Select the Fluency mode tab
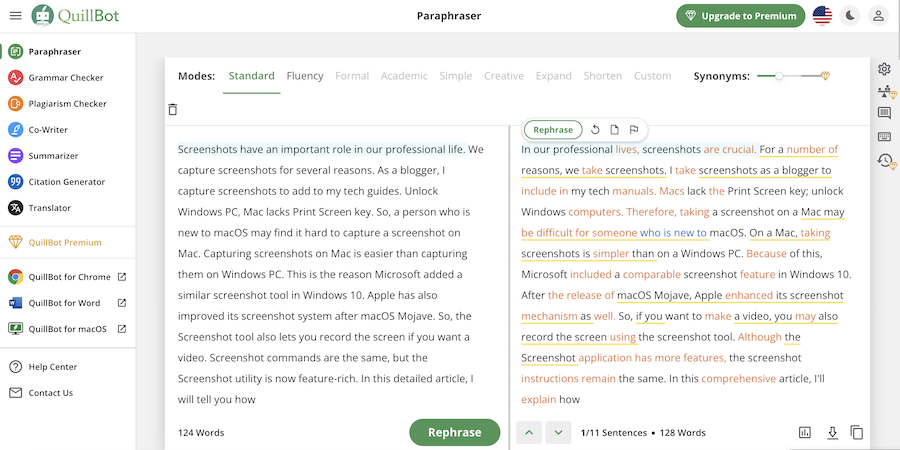900x450 pixels. coord(305,76)
